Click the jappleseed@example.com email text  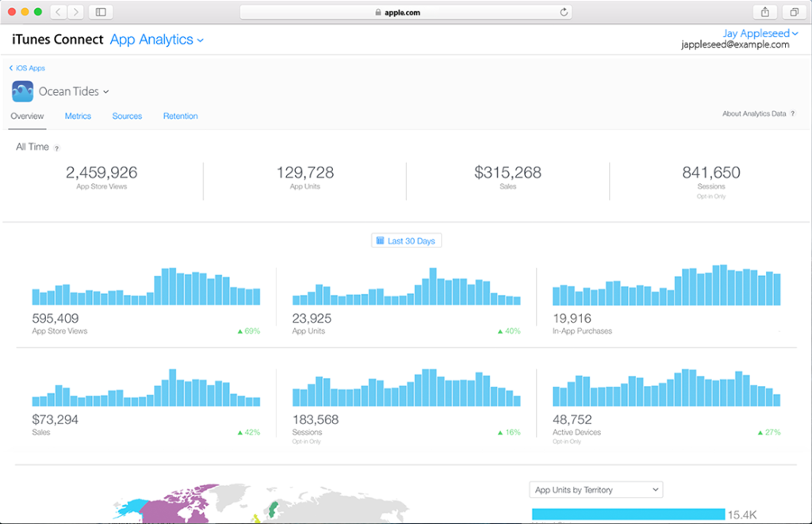(x=735, y=44)
